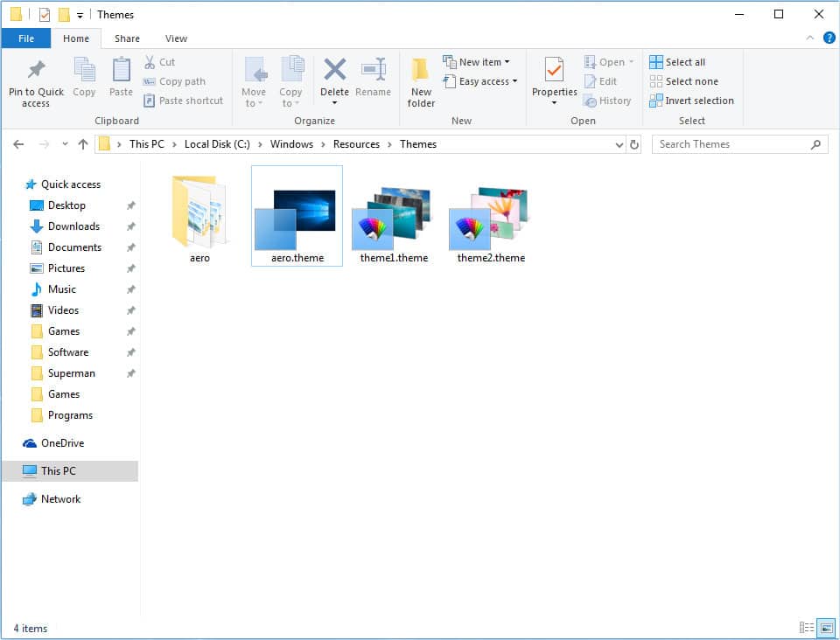This screenshot has height=640, width=840.
Task: Select the theme2.theme file
Action: point(491,224)
